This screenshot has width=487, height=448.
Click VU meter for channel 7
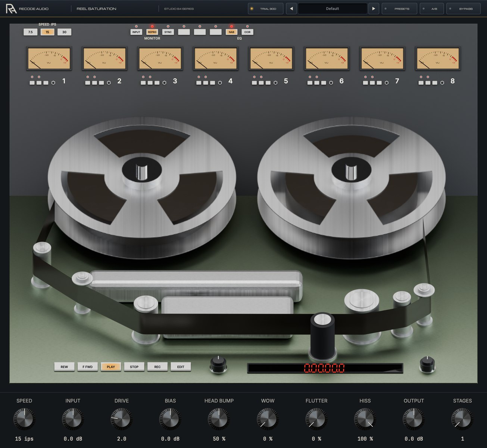pyautogui.click(x=382, y=59)
